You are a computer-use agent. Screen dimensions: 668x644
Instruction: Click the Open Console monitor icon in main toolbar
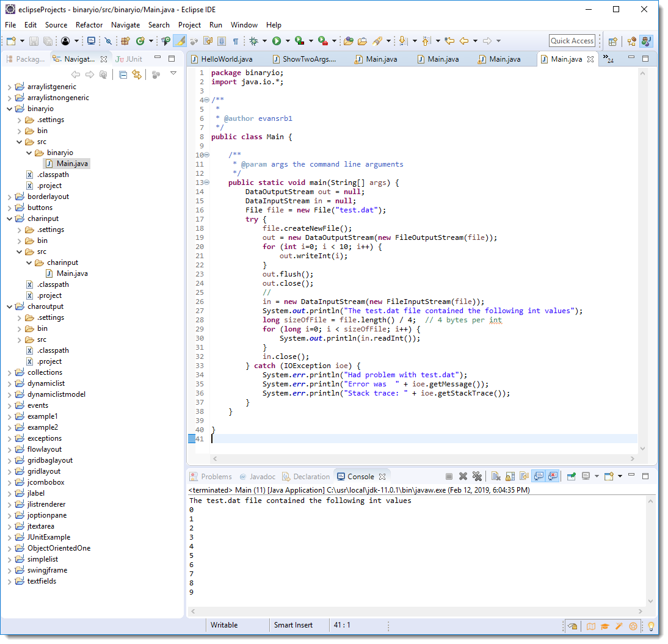tap(91, 41)
